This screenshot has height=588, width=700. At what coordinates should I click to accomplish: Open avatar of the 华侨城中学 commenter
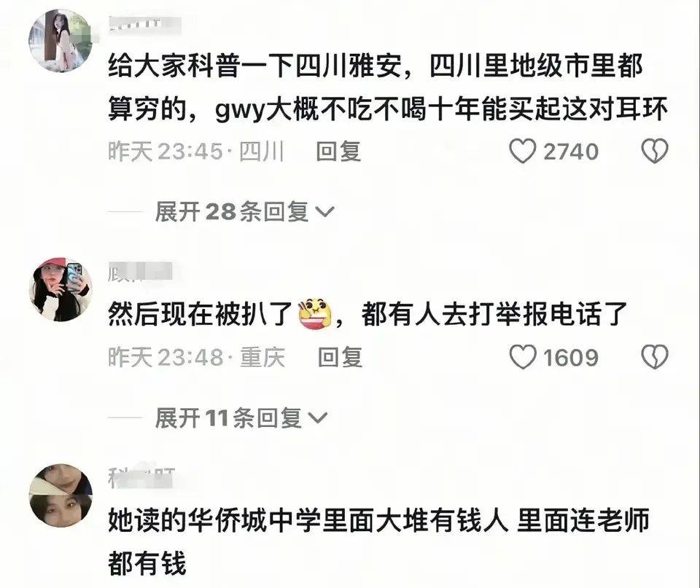[61, 495]
